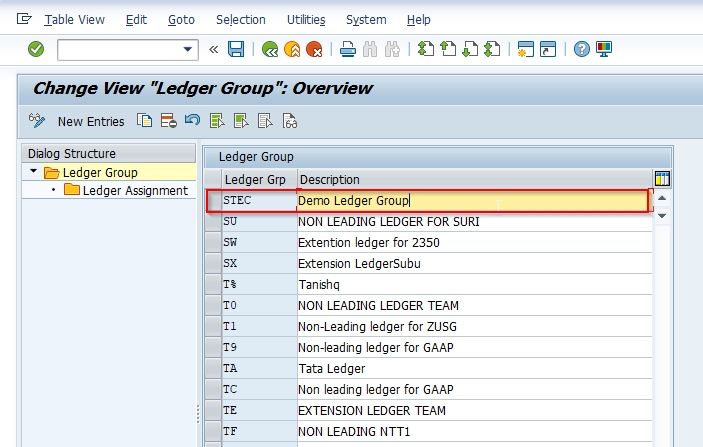Open the Goto menu
This screenshot has height=447, width=703.
[181, 20]
